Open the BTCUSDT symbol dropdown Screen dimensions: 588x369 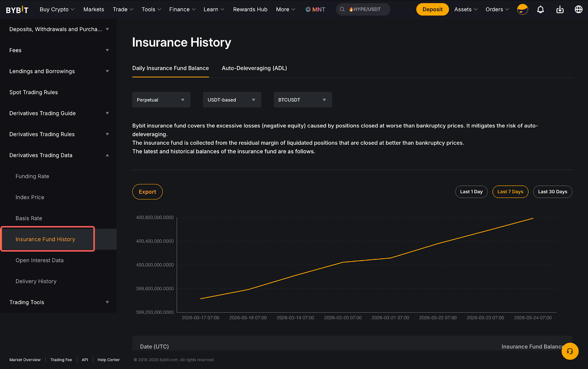[302, 100]
